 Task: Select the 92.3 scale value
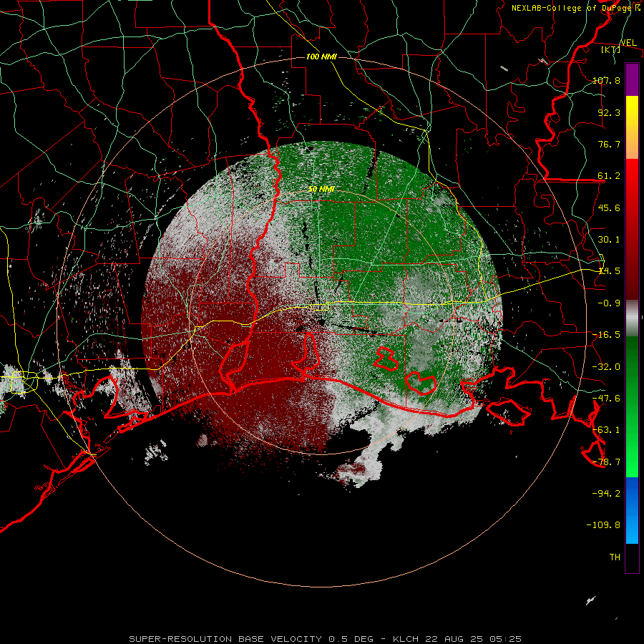609,112
